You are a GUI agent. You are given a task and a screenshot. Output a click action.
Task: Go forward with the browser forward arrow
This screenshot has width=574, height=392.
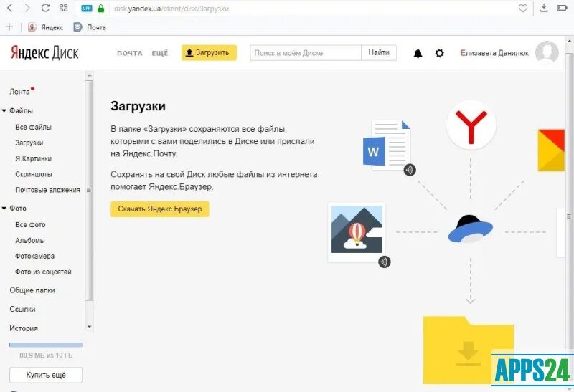click(x=27, y=8)
